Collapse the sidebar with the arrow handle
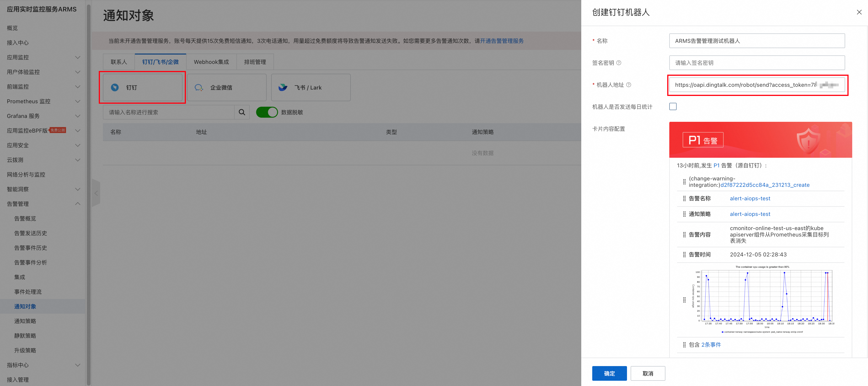The height and width of the screenshot is (386, 868). point(96,193)
